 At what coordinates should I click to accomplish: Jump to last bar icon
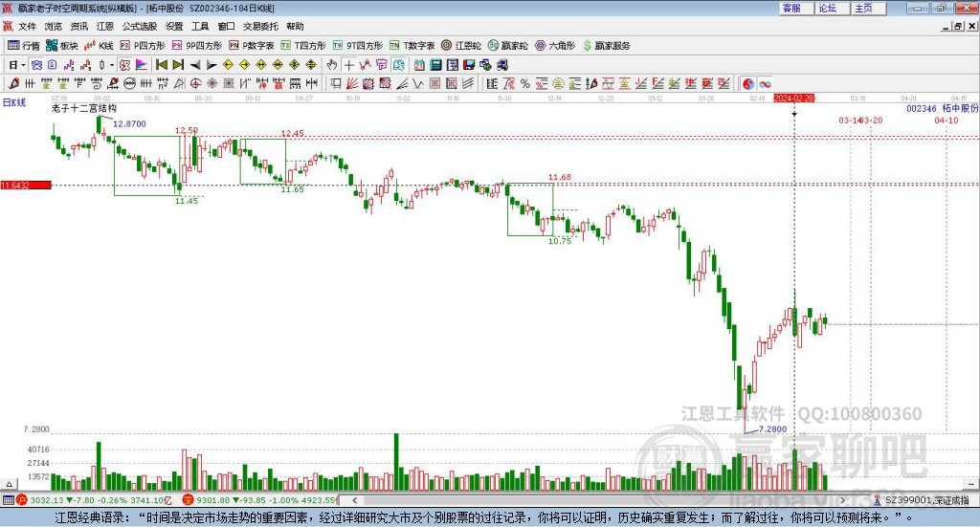[178, 65]
